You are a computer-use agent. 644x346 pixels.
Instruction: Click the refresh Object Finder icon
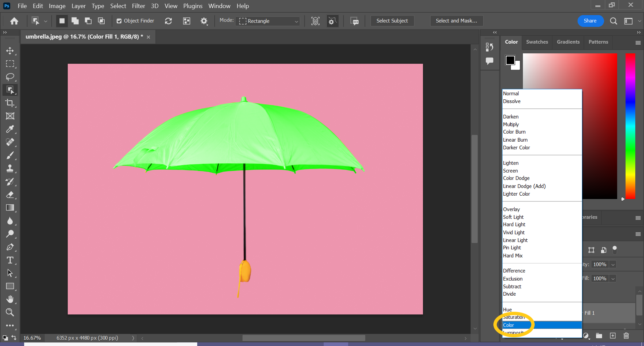168,21
